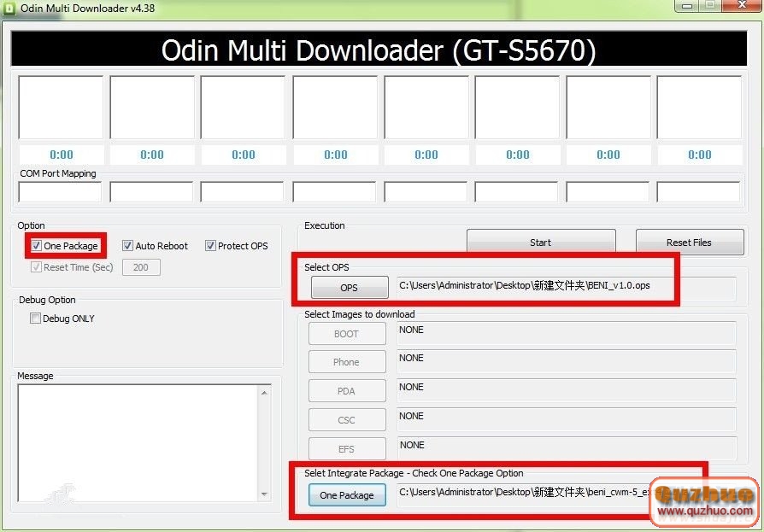This screenshot has width=764, height=532.
Task: Click the Phone path field showing NONE
Action: 567,362
